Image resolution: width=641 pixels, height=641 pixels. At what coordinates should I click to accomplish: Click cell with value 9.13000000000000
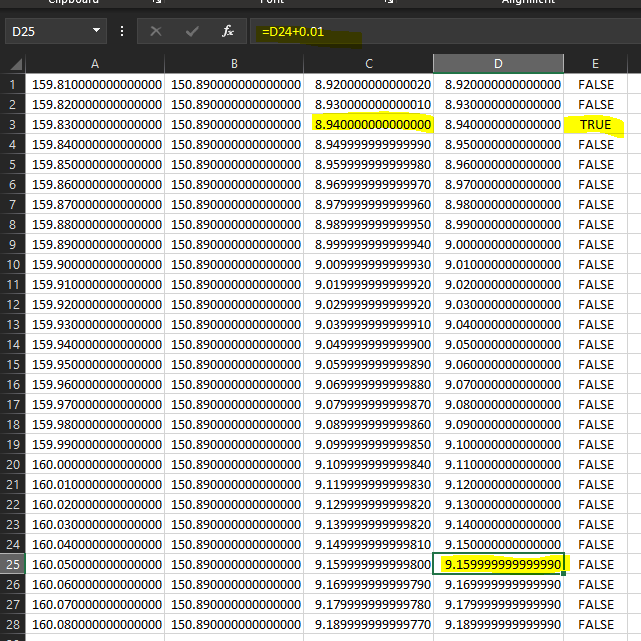tap(498, 504)
